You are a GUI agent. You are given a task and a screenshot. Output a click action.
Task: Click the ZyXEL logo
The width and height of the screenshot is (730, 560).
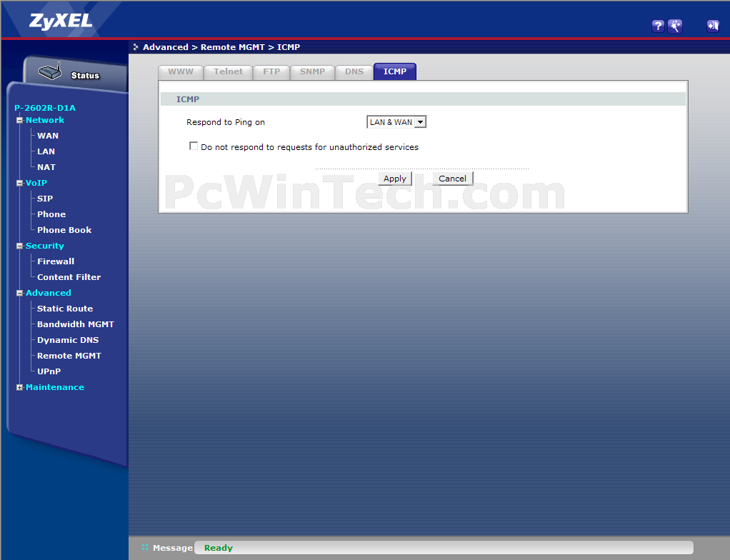tap(61, 21)
